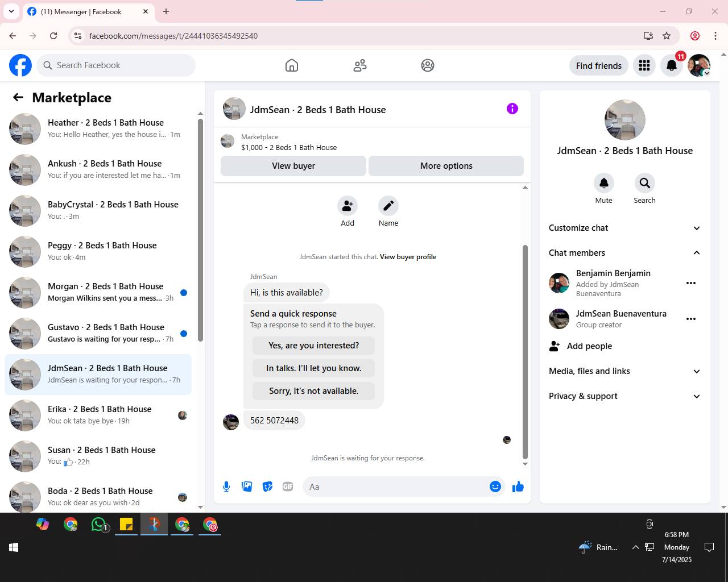The width and height of the screenshot is (728, 582).
Task: Open the Menu grid icon
Action: pyautogui.click(x=644, y=65)
